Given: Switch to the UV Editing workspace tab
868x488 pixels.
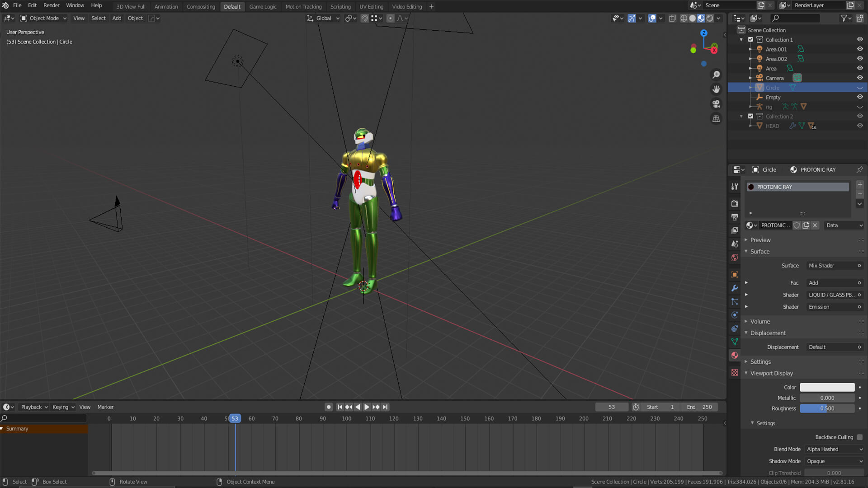Looking at the screenshot, I should tap(371, 6).
